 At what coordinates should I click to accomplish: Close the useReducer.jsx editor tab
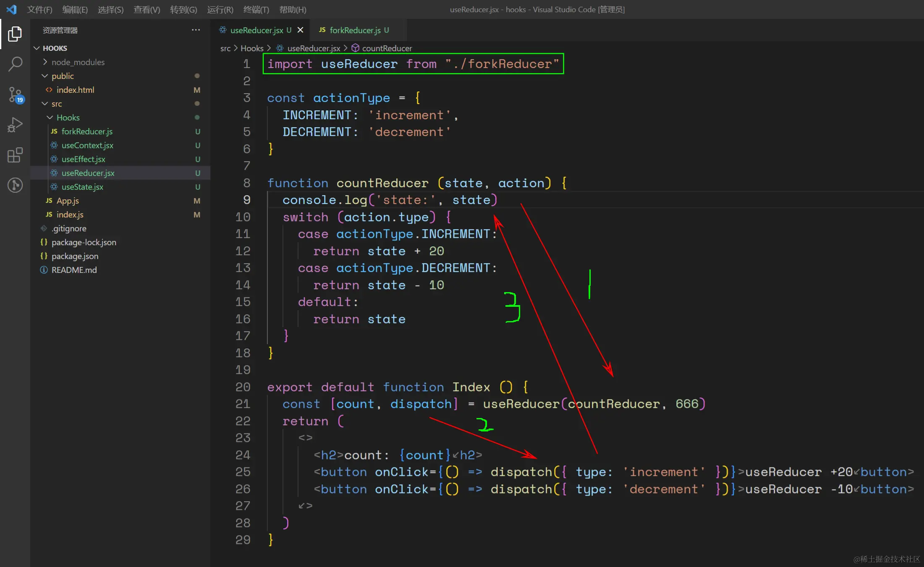pyautogui.click(x=300, y=30)
